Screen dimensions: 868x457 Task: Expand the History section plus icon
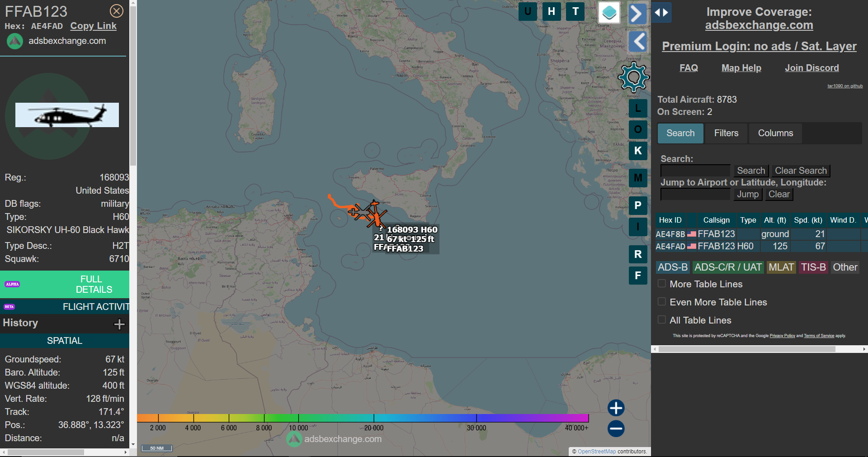tap(119, 324)
